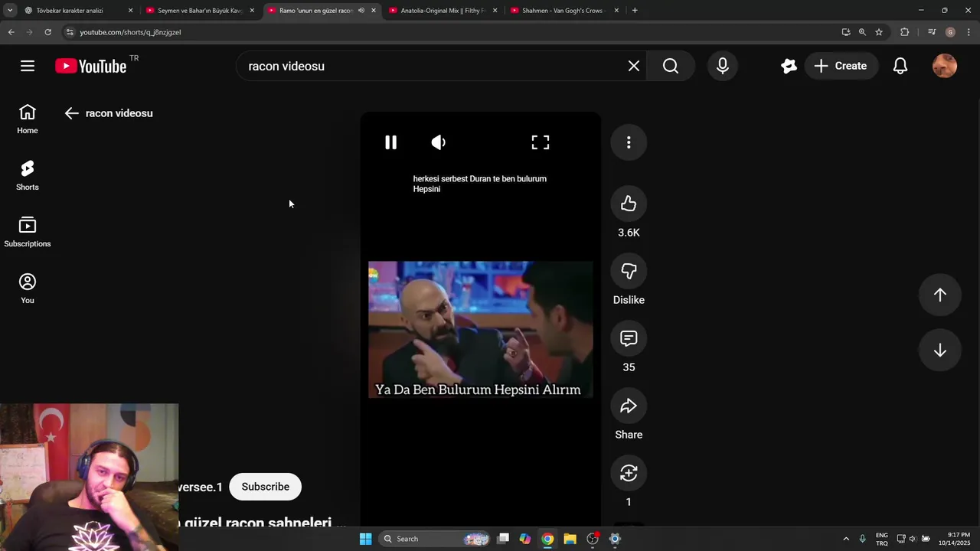This screenshot has width=980, height=551.
Task: Open Subscriptions in the sidebar
Action: (x=28, y=233)
